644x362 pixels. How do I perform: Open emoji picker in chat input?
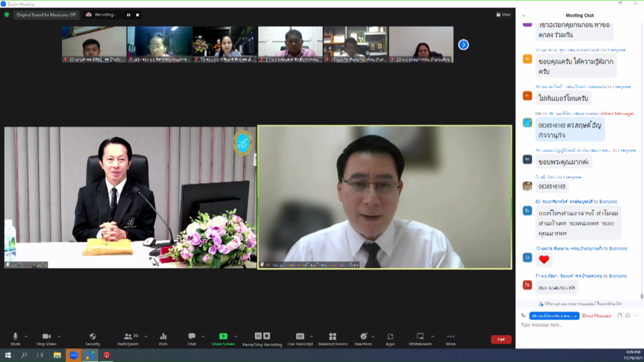(628, 316)
